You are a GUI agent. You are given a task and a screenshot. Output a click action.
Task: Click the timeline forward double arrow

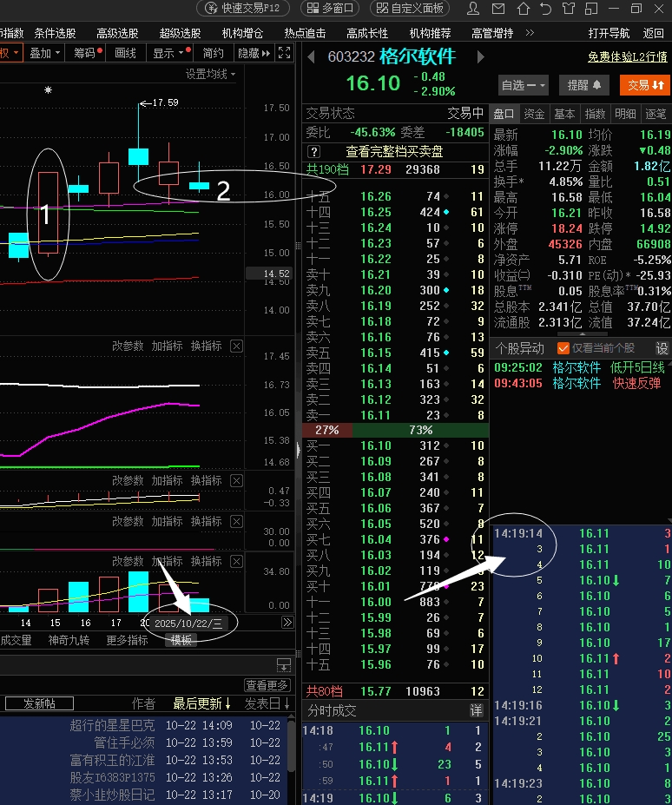287,623
